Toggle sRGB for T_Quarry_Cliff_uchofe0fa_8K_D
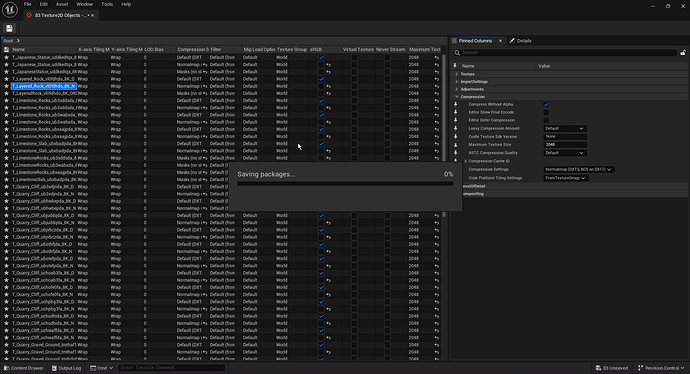 pyautogui.click(x=321, y=287)
